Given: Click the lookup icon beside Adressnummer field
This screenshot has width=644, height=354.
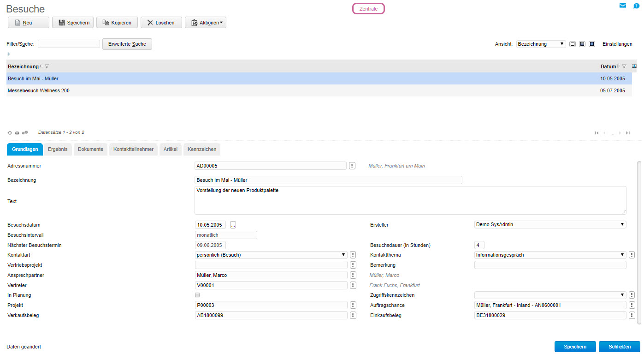Looking at the screenshot, I should tap(352, 166).
